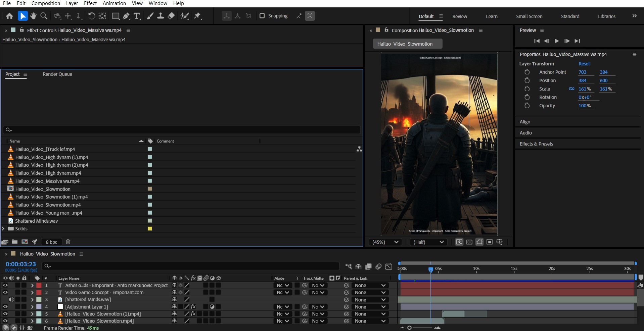Expand layer 3 Shattered Minds.wav properties

point(32,299)
